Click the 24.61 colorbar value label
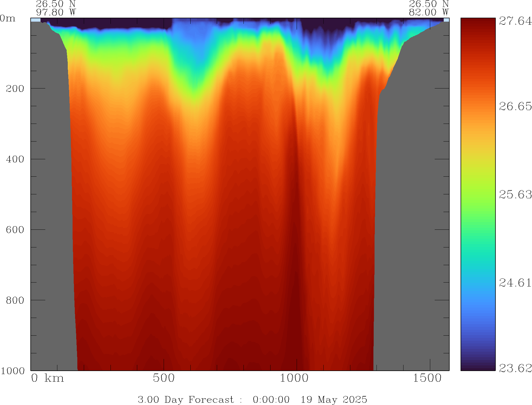This screenshot has height=405, width=532. click(x=515, y=283)
